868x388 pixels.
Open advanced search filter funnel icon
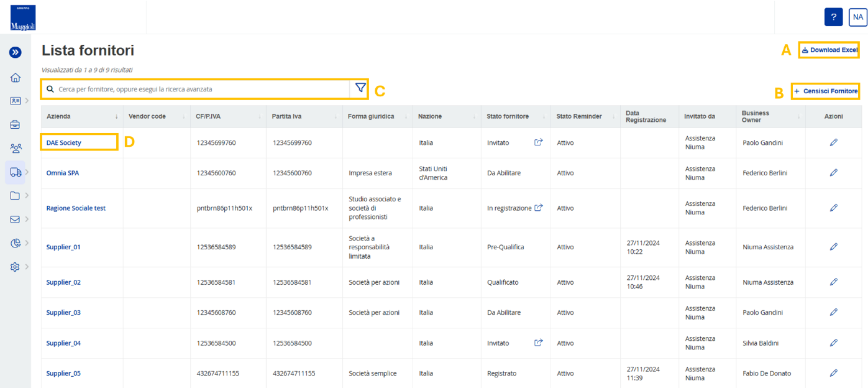(x=360, y=88)
